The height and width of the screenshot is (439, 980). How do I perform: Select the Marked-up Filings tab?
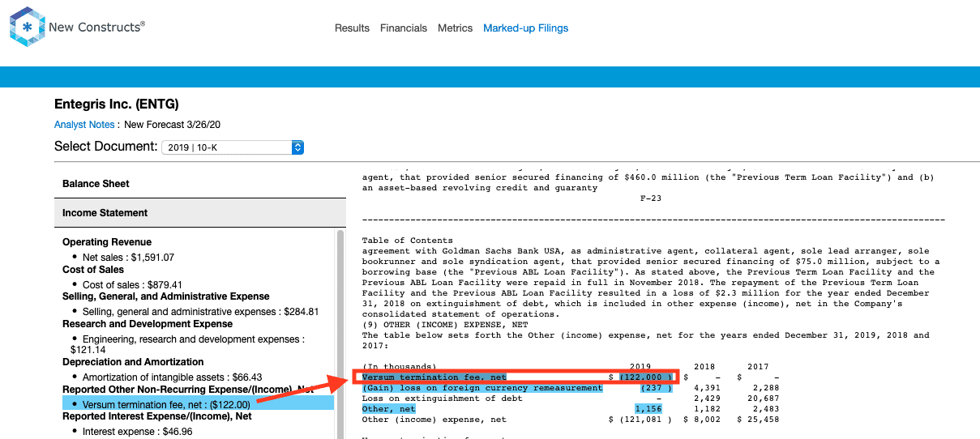click(525, 28)
